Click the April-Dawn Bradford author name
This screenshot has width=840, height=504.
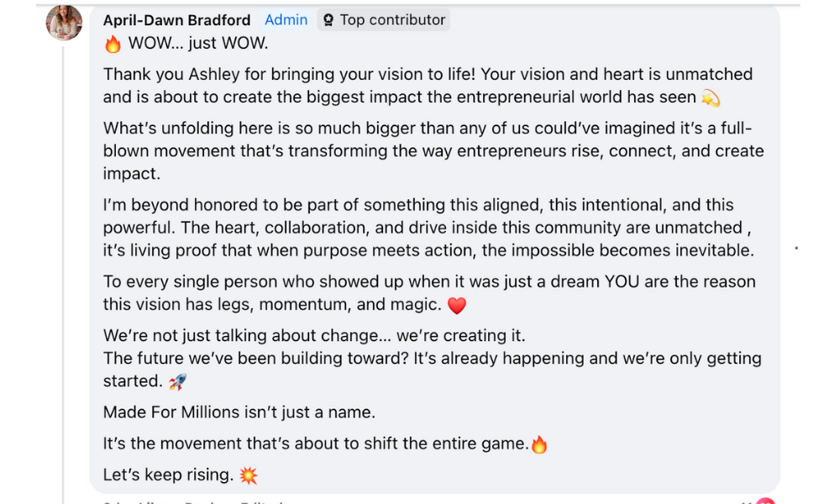pos(176,20)
